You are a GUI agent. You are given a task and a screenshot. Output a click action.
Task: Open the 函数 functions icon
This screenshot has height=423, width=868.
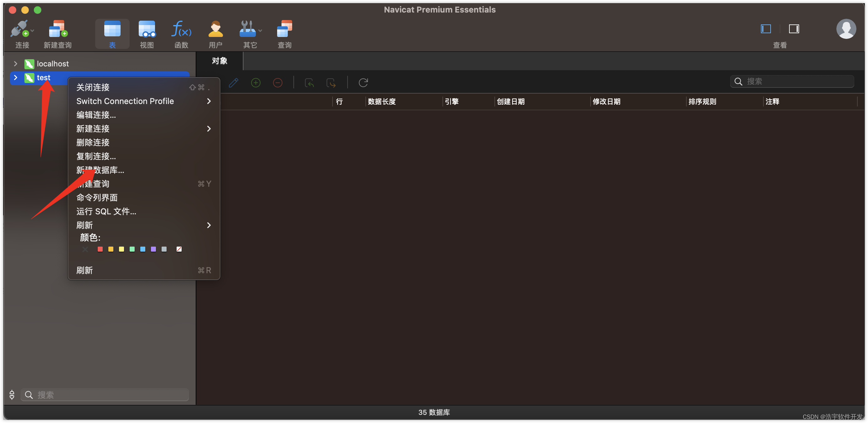(181, 29)
